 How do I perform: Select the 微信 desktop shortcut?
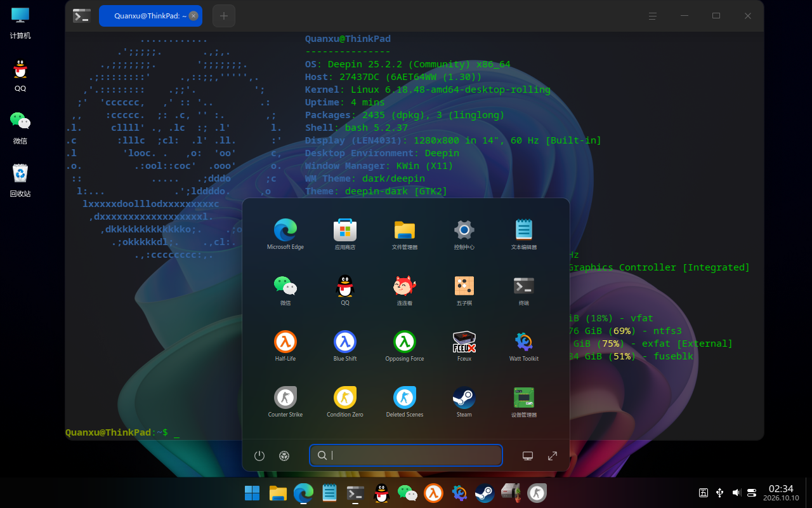click(20, 128)
